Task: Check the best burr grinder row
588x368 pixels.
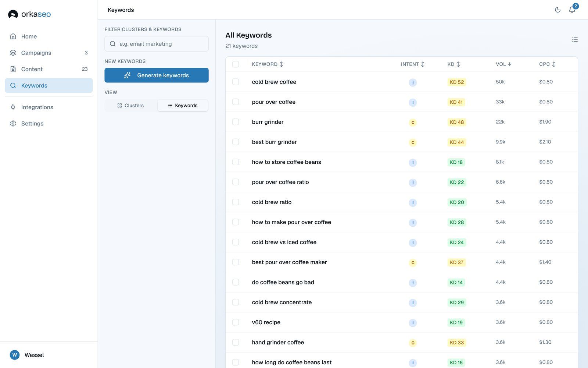Action: pyautogui.click(x=236, y=142)
